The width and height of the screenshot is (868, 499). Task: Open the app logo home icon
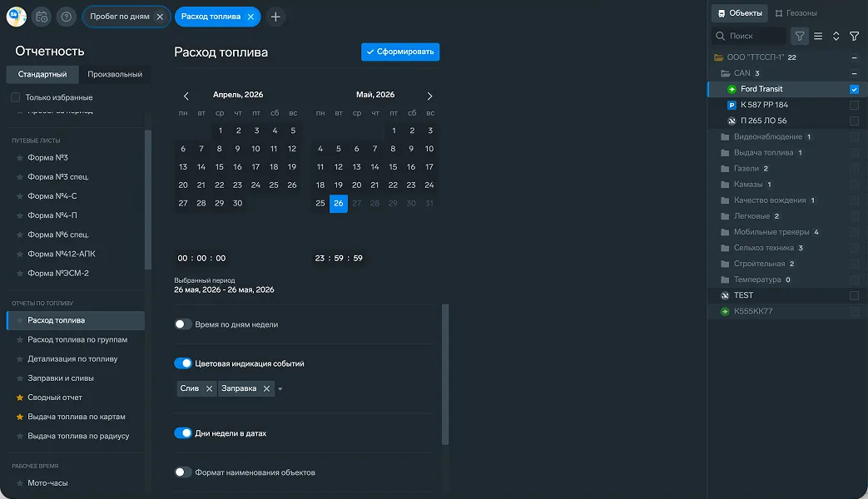[17, 17]
